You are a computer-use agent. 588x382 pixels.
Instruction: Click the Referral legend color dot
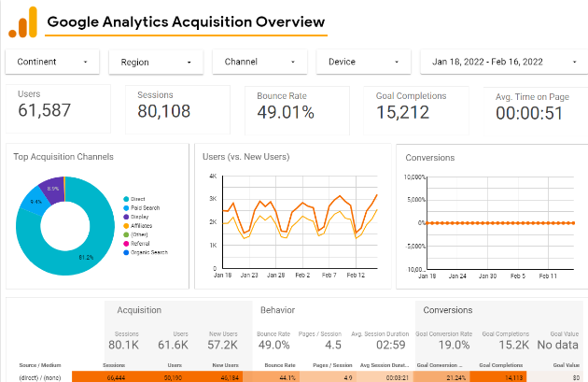(126, 244)
